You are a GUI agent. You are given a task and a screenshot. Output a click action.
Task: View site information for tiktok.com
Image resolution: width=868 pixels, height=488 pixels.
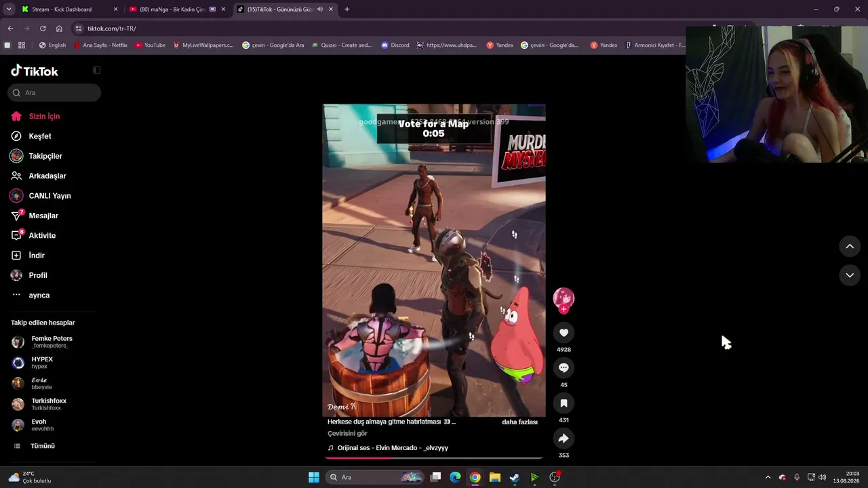(x=79, y=28)
